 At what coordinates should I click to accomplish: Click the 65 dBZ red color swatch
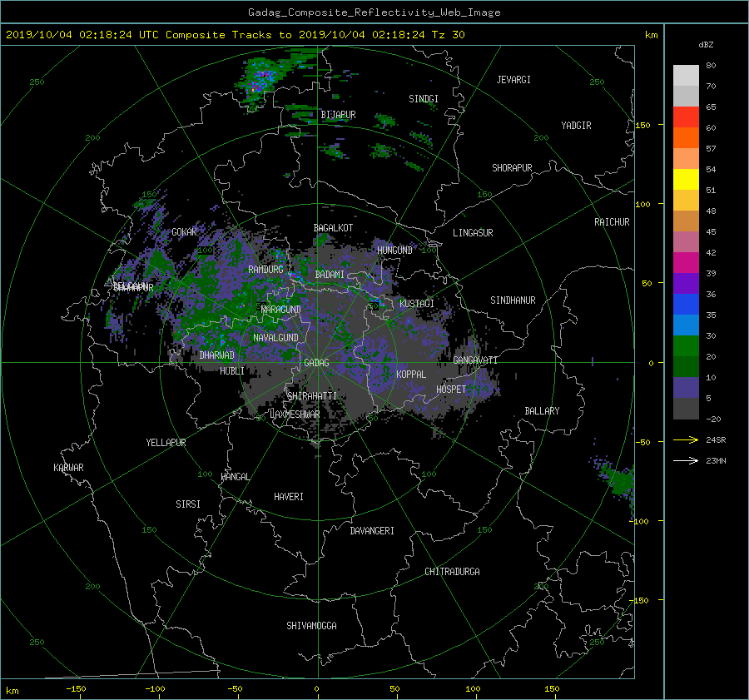click(x=686, y=117)
